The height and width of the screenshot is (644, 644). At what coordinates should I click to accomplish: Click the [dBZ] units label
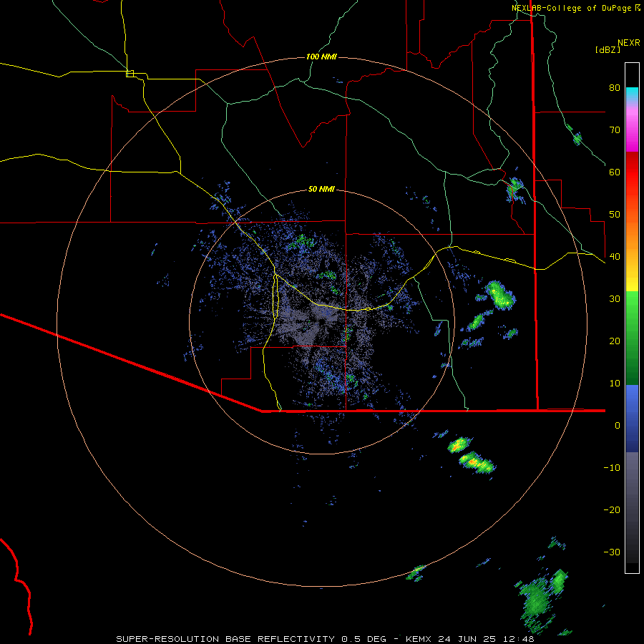click(x=608, y=49)
